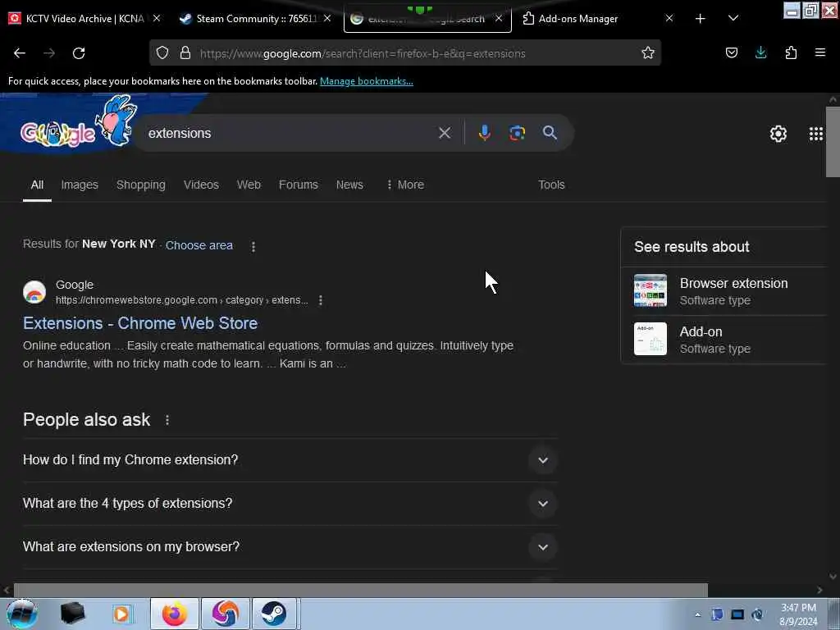Open Steam from the taskbar
The image size is (840, 630).
[274, 614]
